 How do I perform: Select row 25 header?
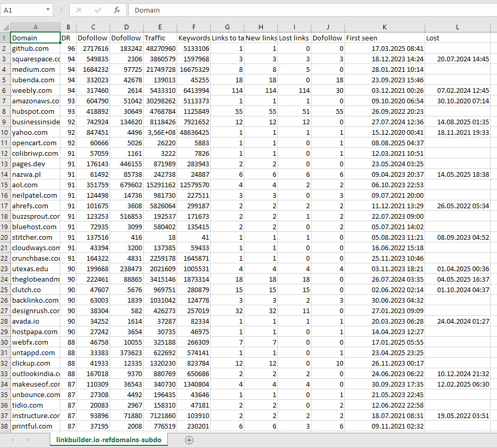(x=5, y=290)
